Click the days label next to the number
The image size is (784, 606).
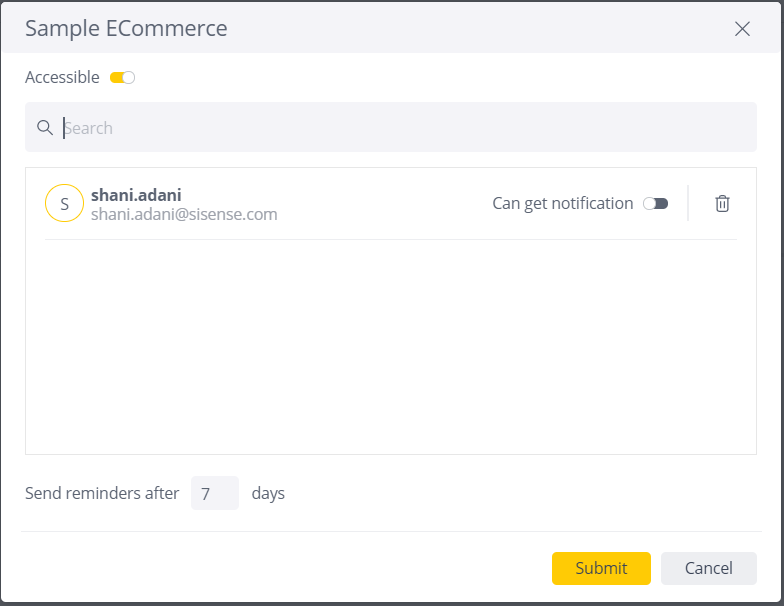tap(268, 494)
